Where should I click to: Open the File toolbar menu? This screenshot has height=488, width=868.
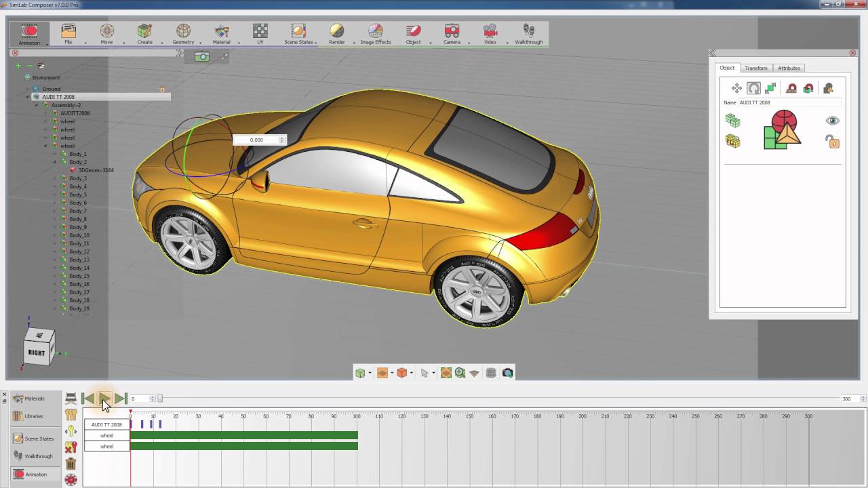[x=68, y=34]
